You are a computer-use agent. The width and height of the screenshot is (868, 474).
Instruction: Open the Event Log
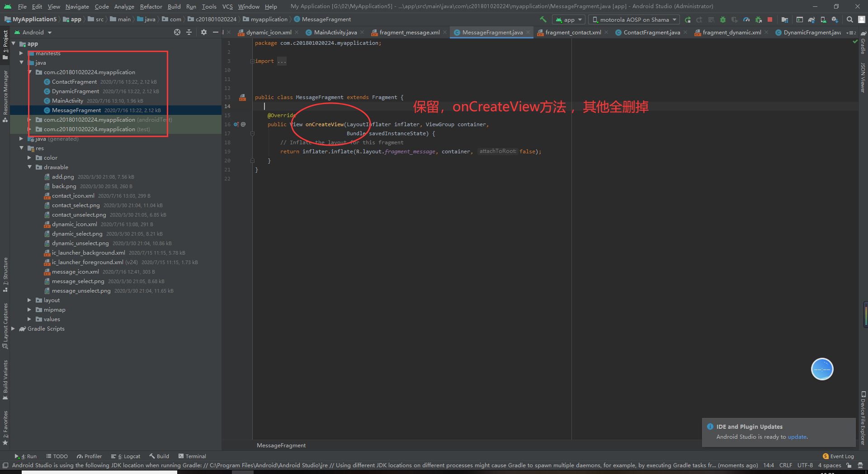tap(838, 456)
